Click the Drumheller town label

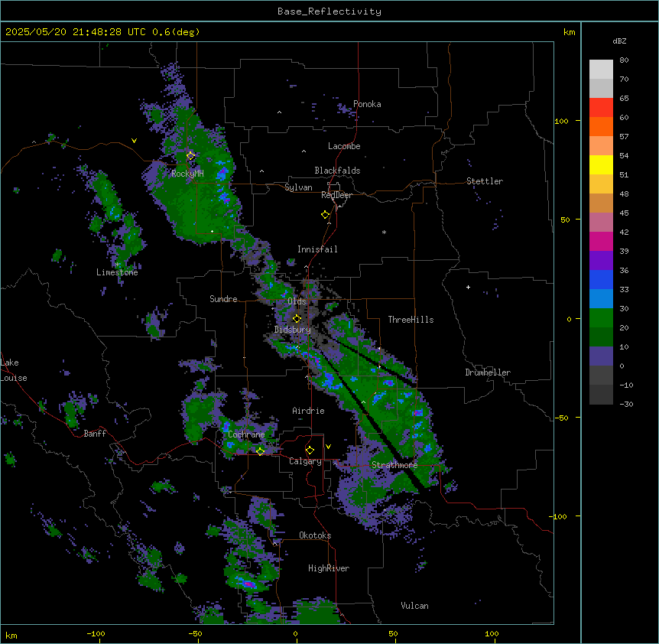tap(488, 372)
